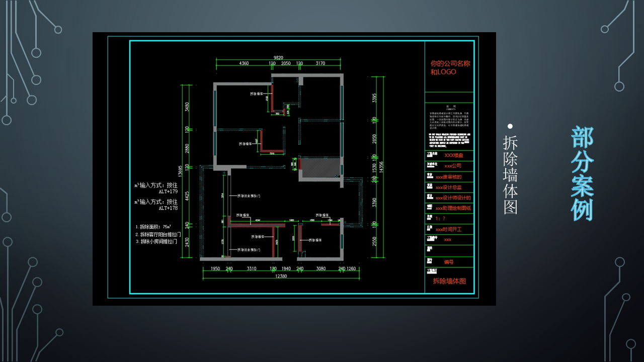The width and height of the screenshot is (644, 362).
Task: Click the top dimension 4360
Action: tap(244, 64)
